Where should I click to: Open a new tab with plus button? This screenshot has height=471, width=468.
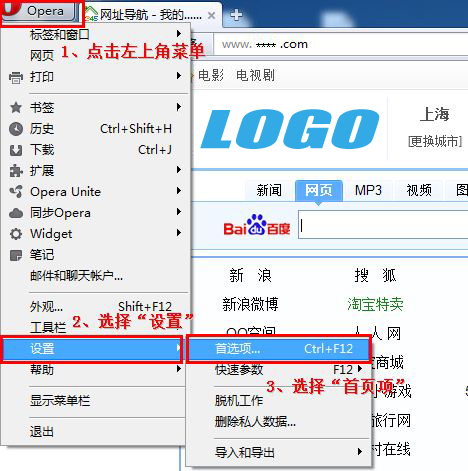[x=236, y=15]
